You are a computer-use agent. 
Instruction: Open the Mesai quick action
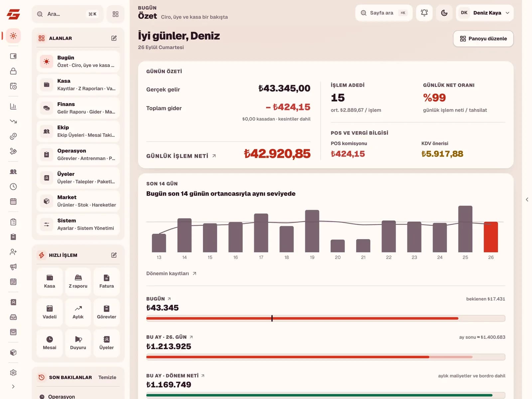(x=50, y=343)
